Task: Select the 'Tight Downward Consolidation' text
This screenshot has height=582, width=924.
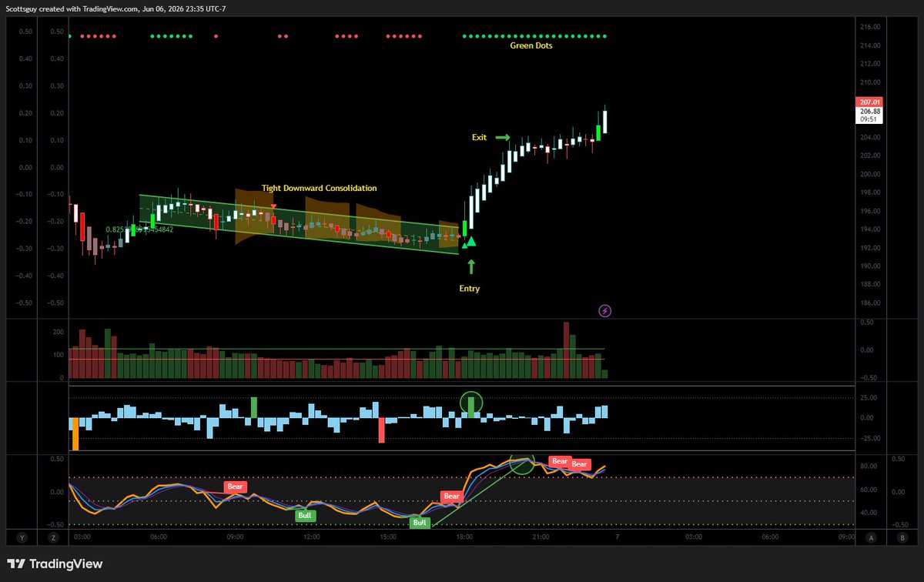Action: coord(320,188)
